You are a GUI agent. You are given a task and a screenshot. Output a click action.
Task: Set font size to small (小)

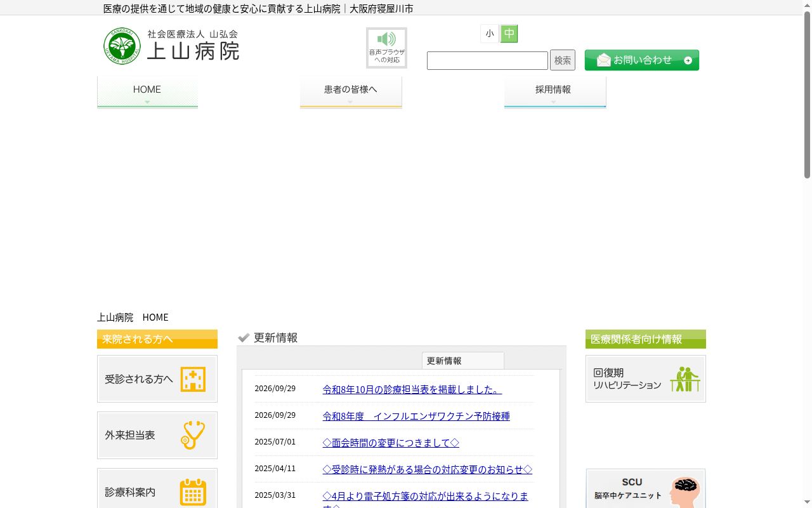490,34
